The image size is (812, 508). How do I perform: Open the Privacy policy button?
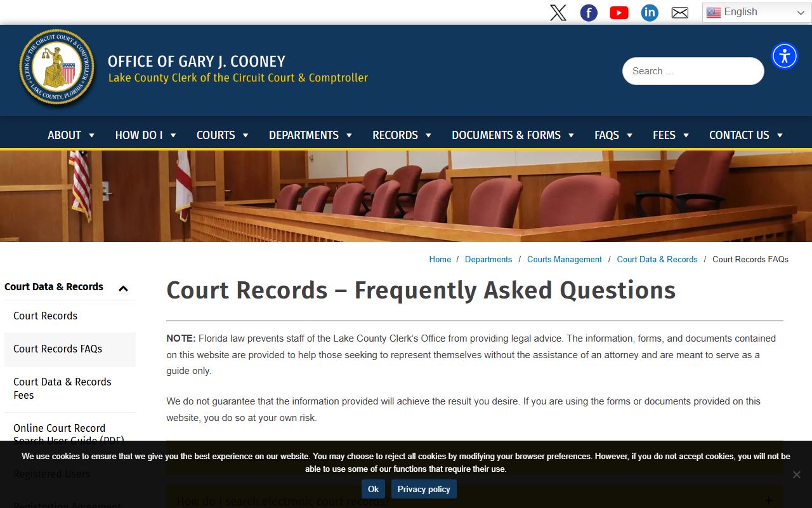[x=424, y=489]
